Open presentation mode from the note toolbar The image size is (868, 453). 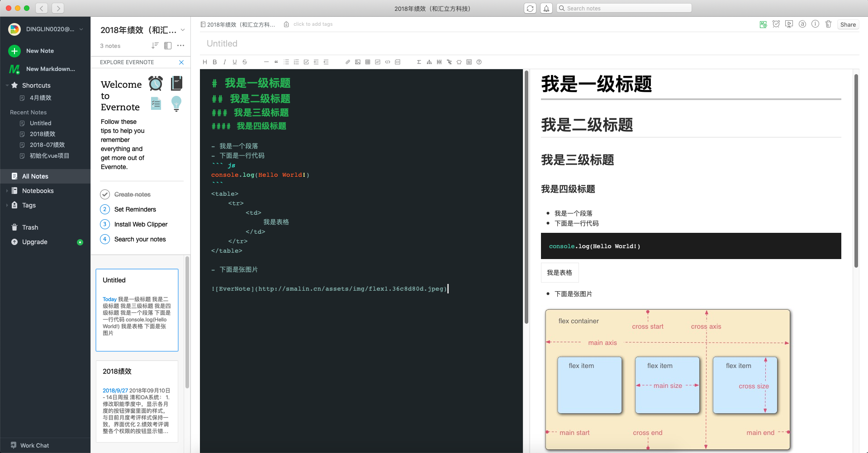tap(789, 24)
